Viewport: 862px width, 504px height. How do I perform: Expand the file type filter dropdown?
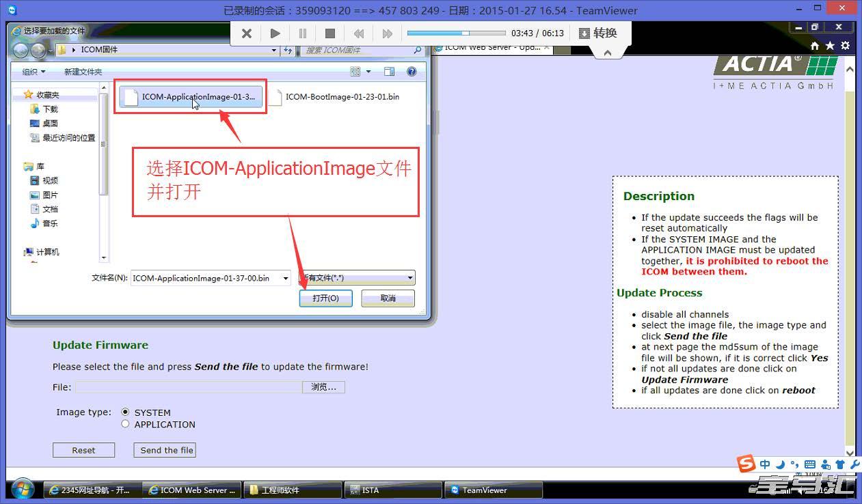[409, 278]
